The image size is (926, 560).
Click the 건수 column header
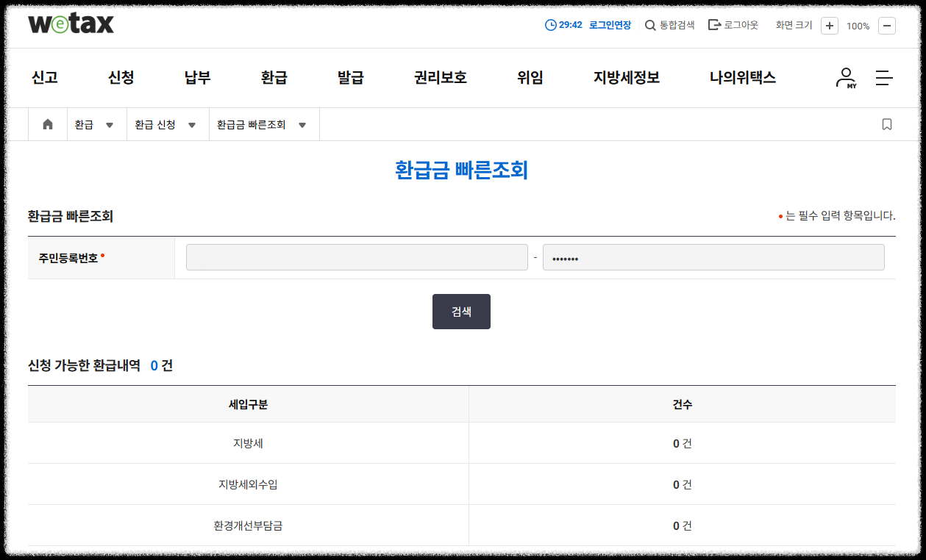coord(683,404)
